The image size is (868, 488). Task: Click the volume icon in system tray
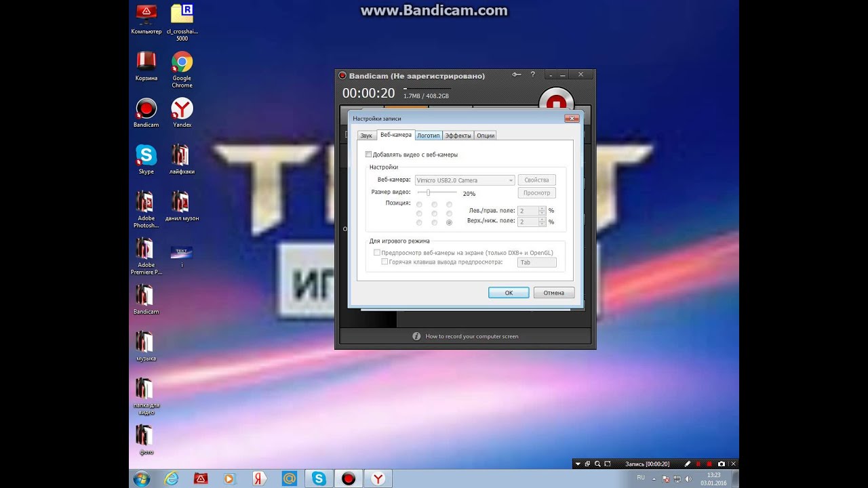pos(687,479)
